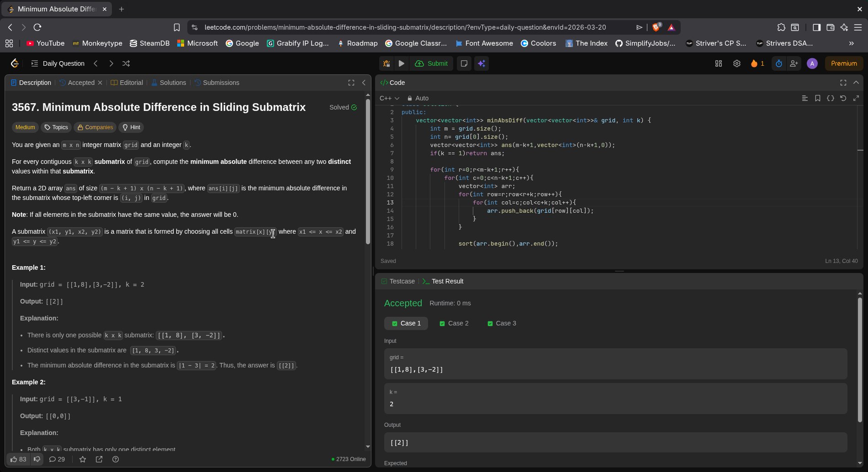Click the Premium button
This screenshot has width=868, height=472.
click(x=843, y=63)
